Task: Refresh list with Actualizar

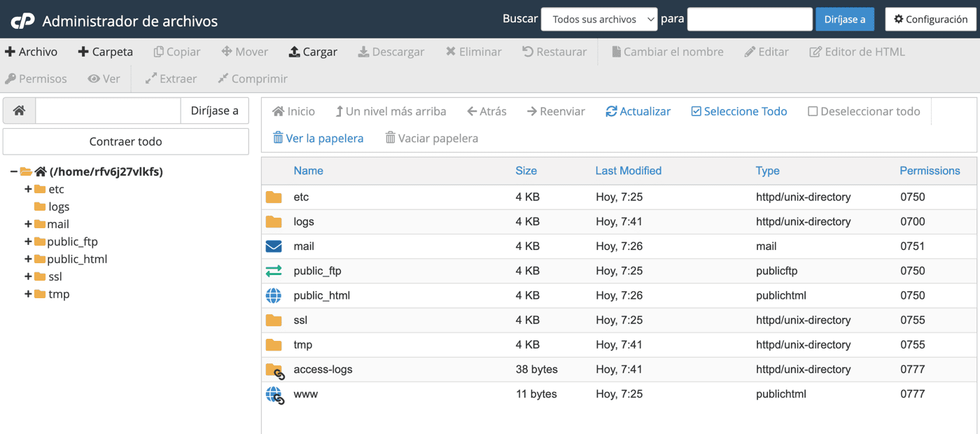Action: 638,111
